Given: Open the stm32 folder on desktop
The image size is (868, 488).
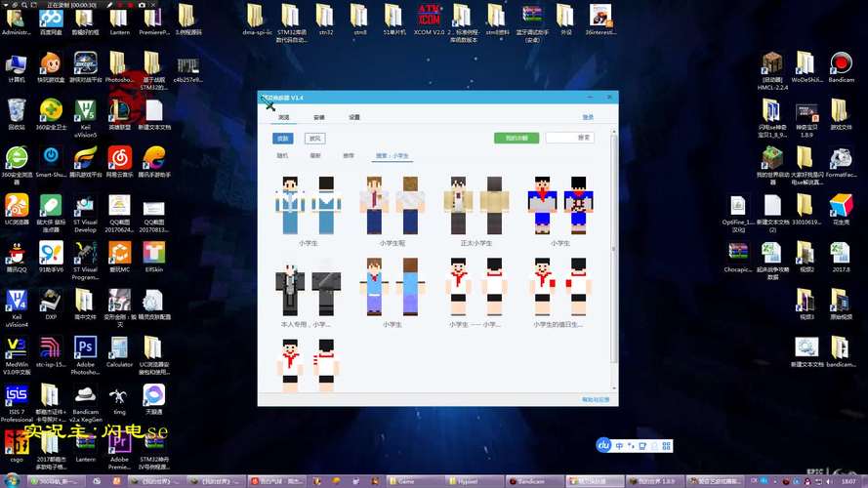Looking at the screenshot, I should pos(325,20).
